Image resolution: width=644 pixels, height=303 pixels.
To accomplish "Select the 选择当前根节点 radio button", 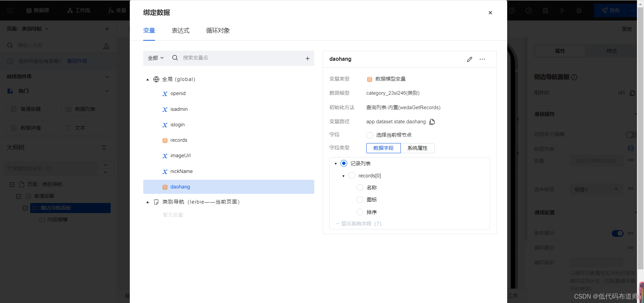I will click(369, 135).
